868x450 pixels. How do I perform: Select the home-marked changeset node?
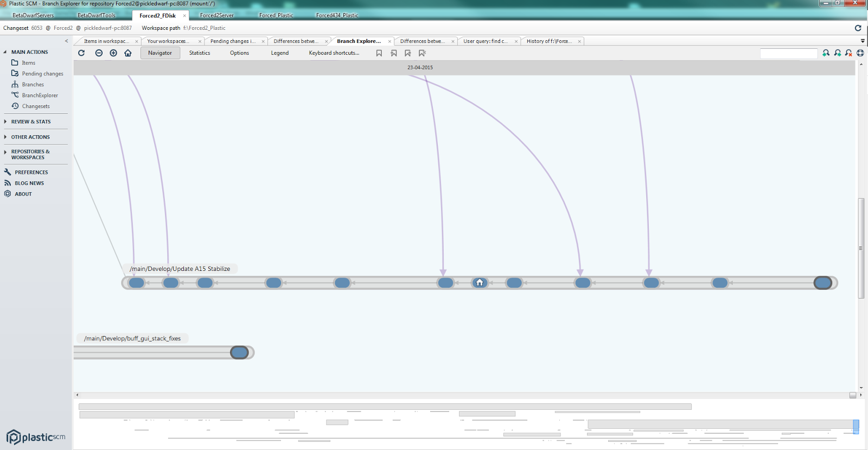tap(480, 283)
